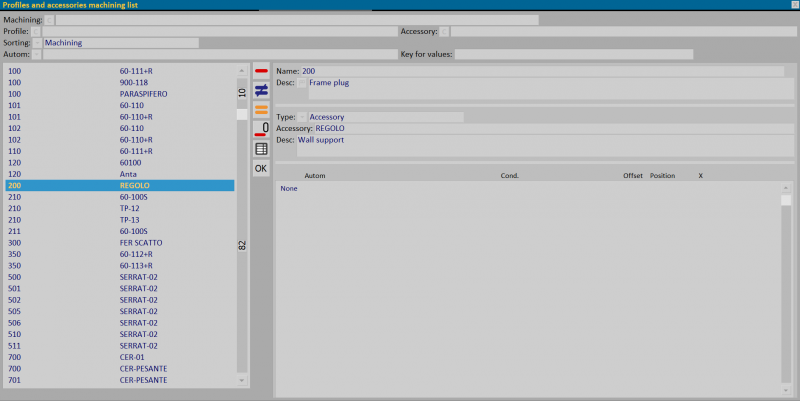Select list row 101 60-110+R
Viewport: 800px width, 401px height.
120,117
